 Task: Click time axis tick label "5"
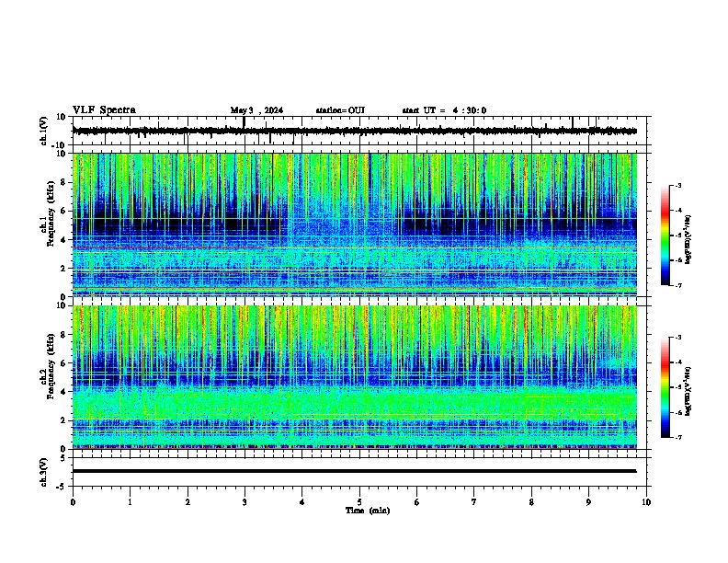[359, 502]
